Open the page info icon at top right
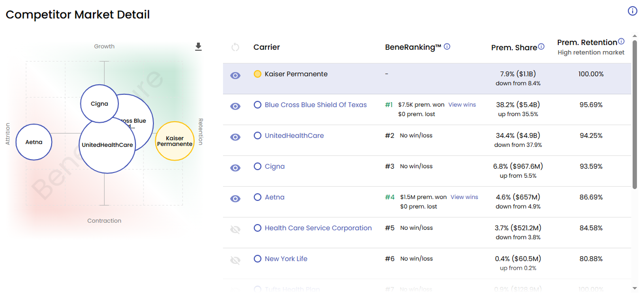The width and height of the screenshot is (644, 307). 633,10
